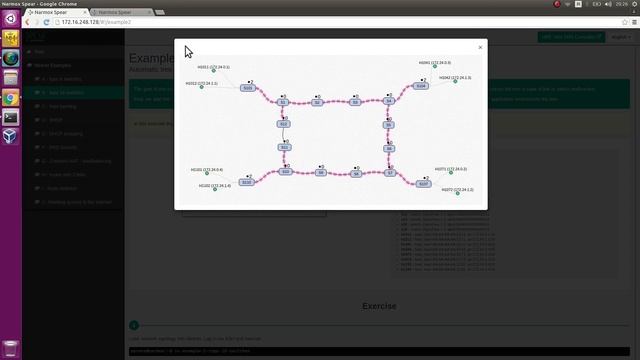
Task: Open the volume indicator in top panel
Action: (x=608, y=4)
